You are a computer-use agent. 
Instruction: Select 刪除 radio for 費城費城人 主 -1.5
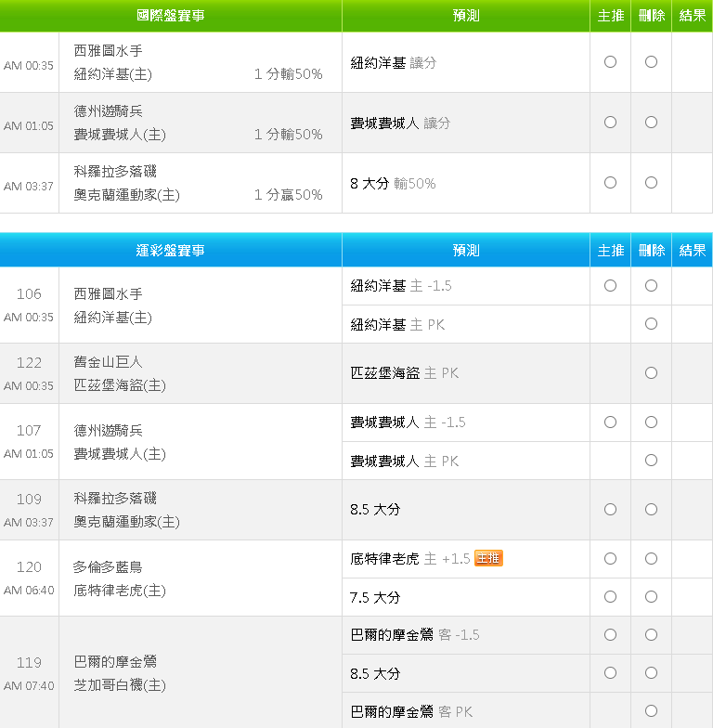click(x=651, y=422)
